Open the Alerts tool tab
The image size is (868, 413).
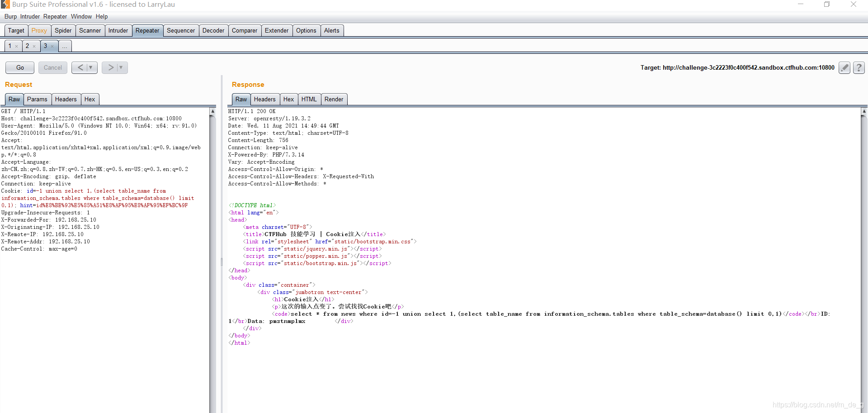point(332,30)
